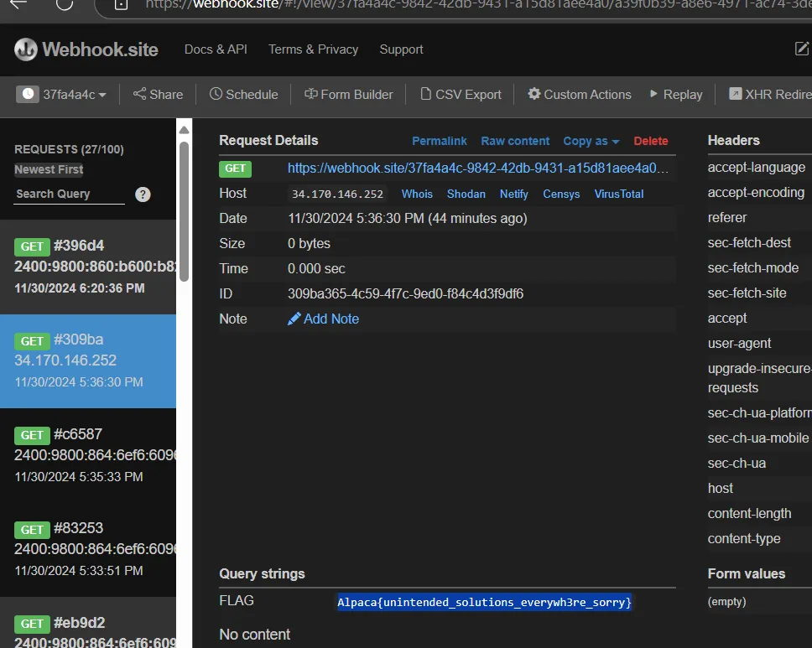Click the site info icon in address bar
Screen dimensions: 812x648
tap(121, 5)
